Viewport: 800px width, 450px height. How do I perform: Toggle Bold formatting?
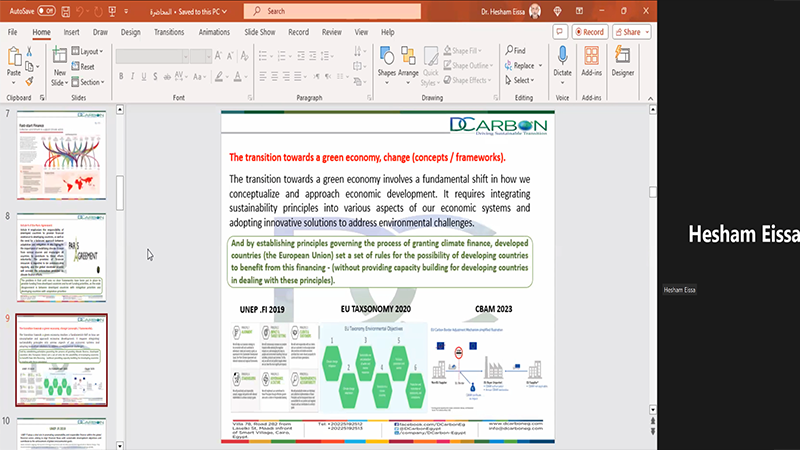[121, 77]
